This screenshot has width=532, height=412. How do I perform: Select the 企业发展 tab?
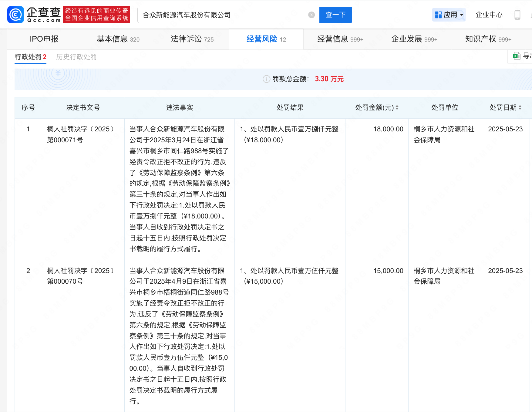pos(414,39)
